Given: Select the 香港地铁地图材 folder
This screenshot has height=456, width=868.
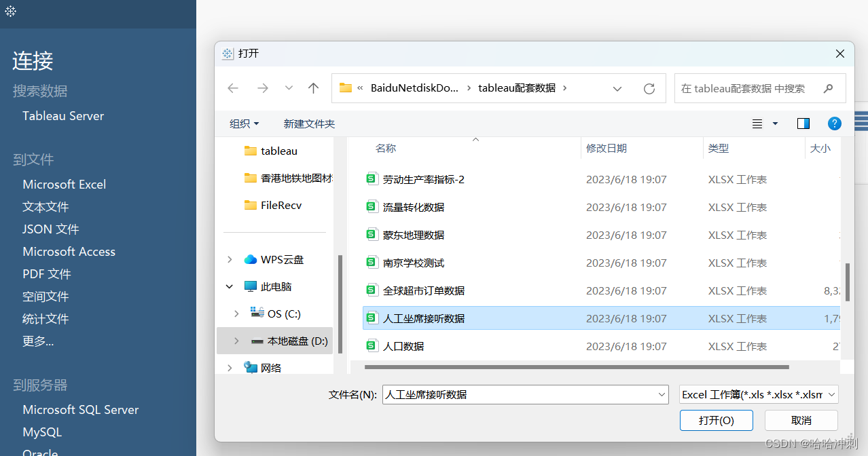Looking at the screenshot, I should [289, 178].
